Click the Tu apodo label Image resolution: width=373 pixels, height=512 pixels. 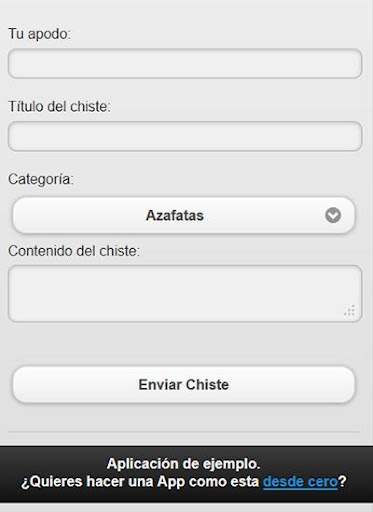click(39, 34)
